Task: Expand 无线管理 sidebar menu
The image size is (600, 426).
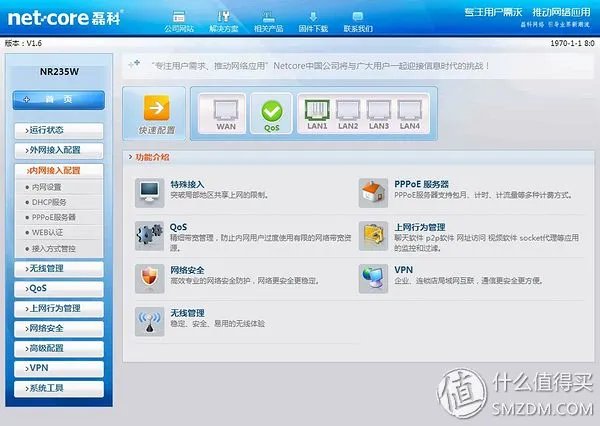Action: point(59,269)
